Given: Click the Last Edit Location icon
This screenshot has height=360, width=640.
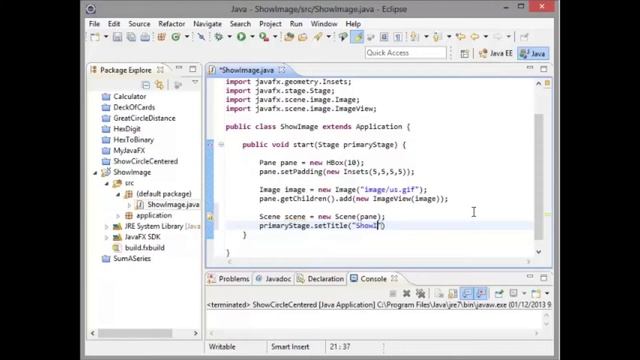Looking at the screenshot, I should [460, 37].
